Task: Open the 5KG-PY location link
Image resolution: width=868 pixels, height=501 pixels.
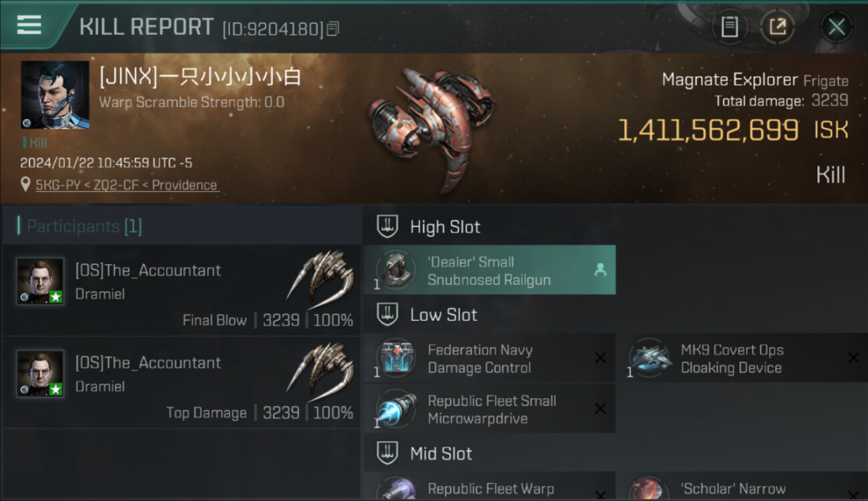Action: click(x=127, y=185)
